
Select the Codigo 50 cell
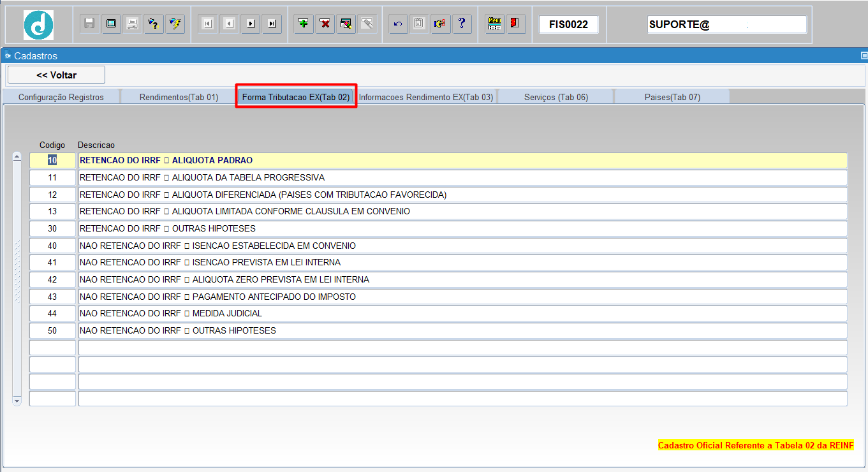pyautogui.click(x=52, y=330)
